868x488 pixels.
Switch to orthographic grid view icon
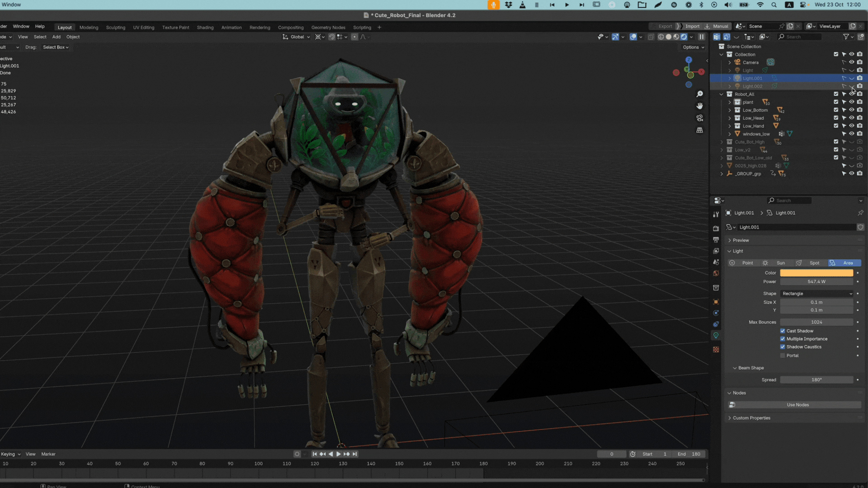(x=699, y=130)
